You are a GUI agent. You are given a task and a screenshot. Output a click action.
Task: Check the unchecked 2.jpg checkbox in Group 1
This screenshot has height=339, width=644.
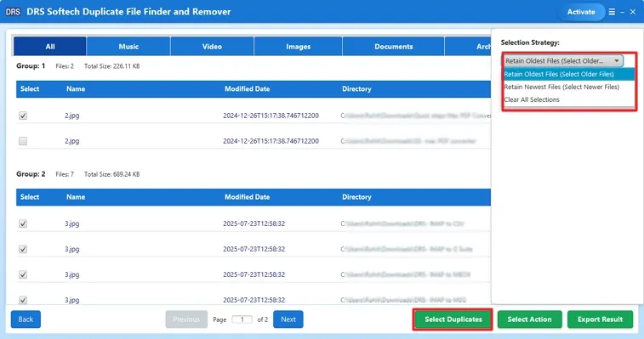[23, 141]
